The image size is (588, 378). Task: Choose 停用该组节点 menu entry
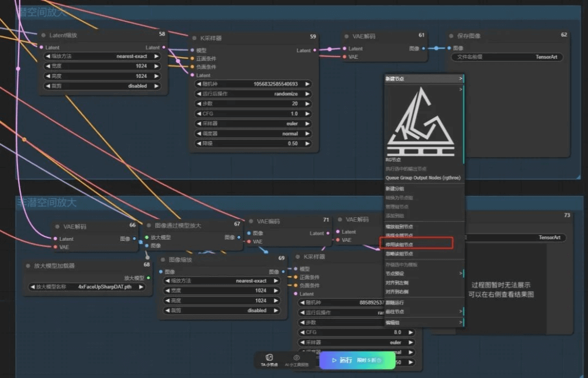(399, 245)
